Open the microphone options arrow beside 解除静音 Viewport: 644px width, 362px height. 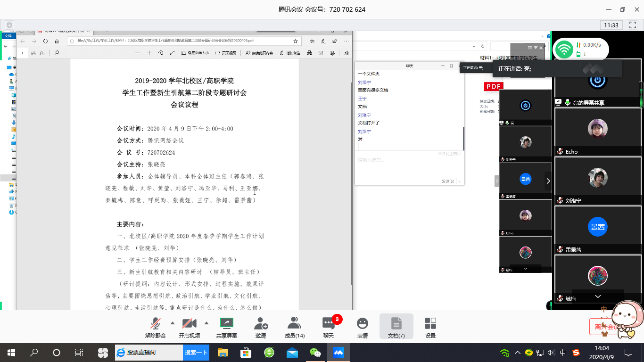172,323
